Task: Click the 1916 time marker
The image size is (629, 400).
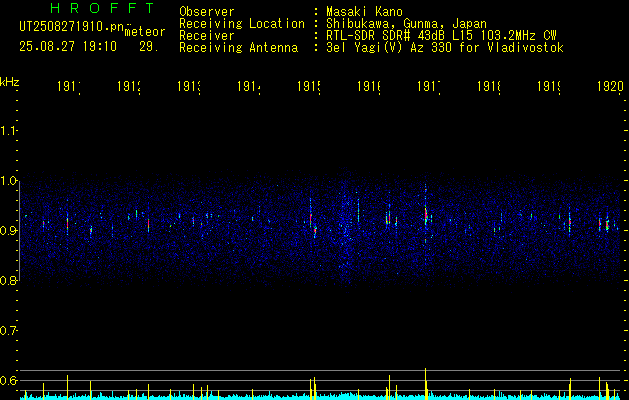Action: click(369, 86)
